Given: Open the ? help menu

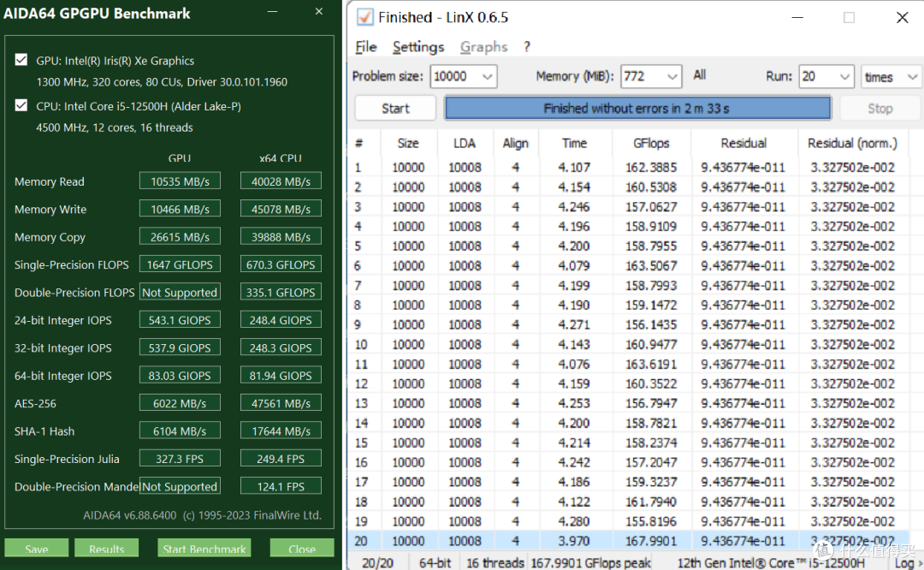Looking at the screenshot, I should click(x=527, y=47).
